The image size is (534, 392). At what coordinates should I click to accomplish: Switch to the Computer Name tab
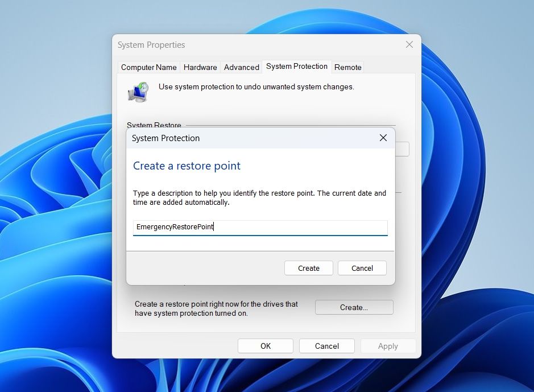click(x=149, y=67)
